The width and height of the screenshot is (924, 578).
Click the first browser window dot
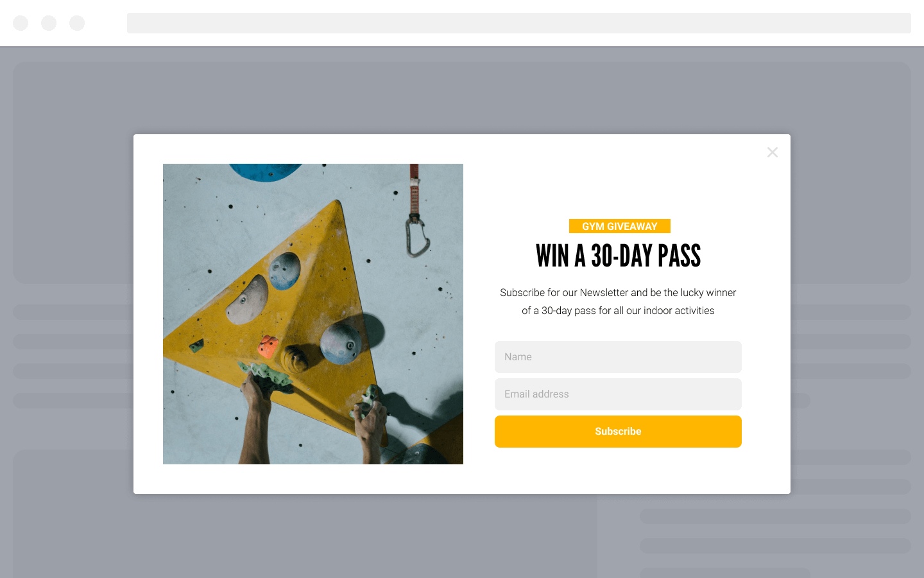pos(21,23)
